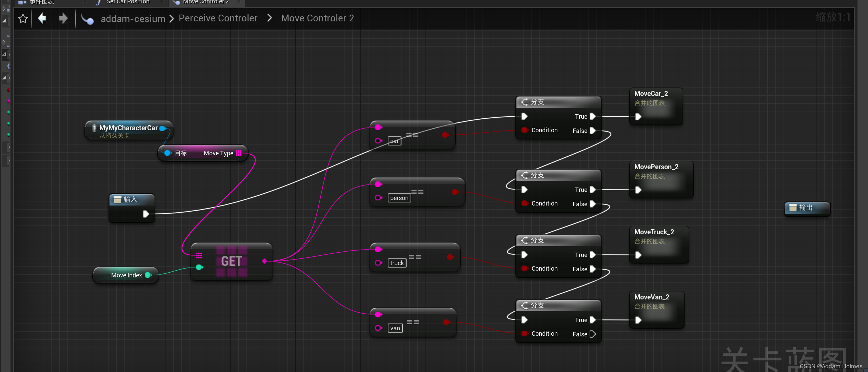This screenshot has width=868, height=372.
Task: Click the addam-cesium breadcrumb link
Action: point(133,19)
